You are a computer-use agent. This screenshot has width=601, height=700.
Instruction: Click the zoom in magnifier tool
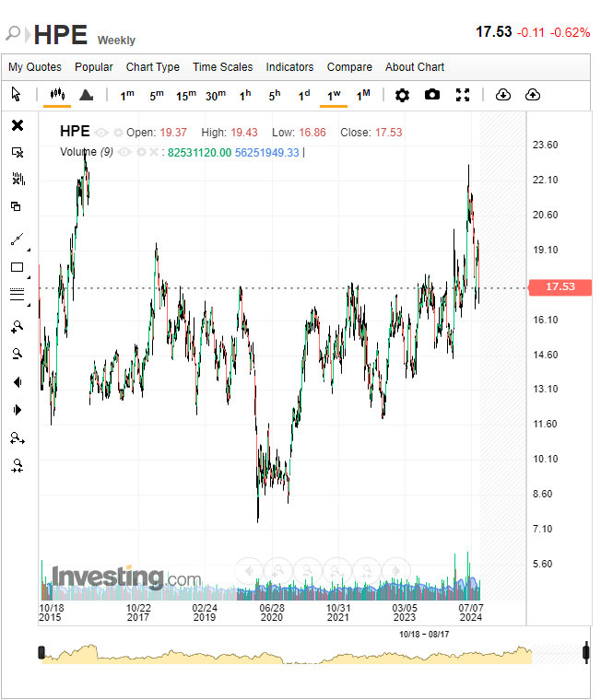coord(17,326)
